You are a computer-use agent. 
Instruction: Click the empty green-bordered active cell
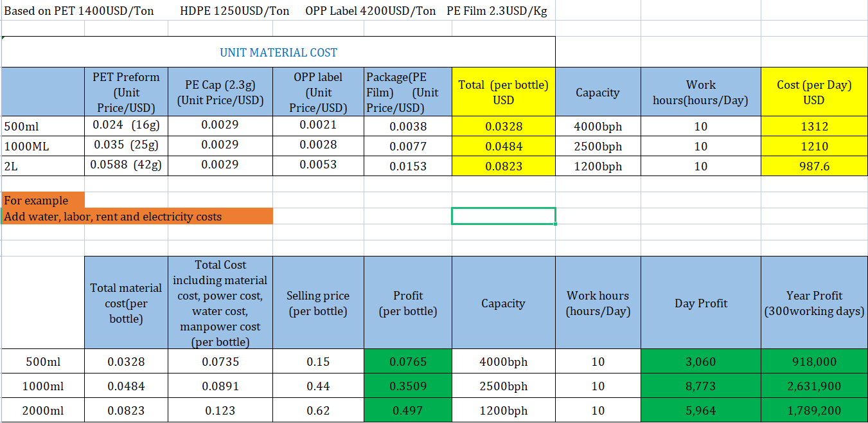[503, 216]
